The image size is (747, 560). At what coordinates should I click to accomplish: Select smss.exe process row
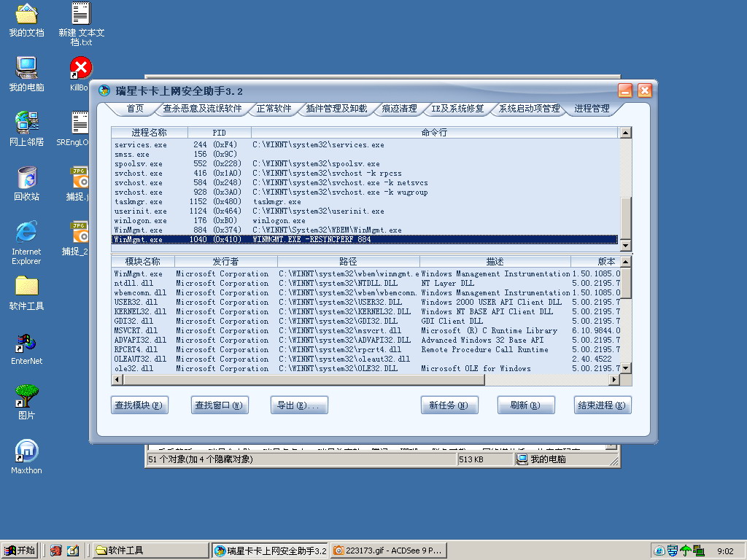[365, 155]
